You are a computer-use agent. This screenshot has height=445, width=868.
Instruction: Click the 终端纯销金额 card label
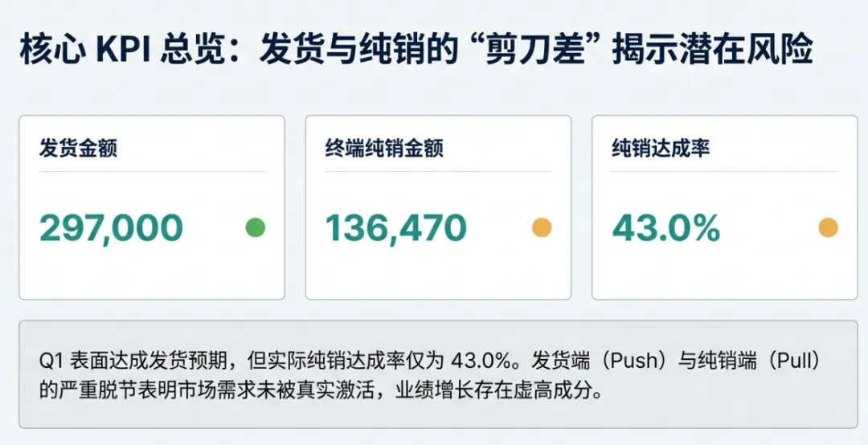tap(384, 149)
